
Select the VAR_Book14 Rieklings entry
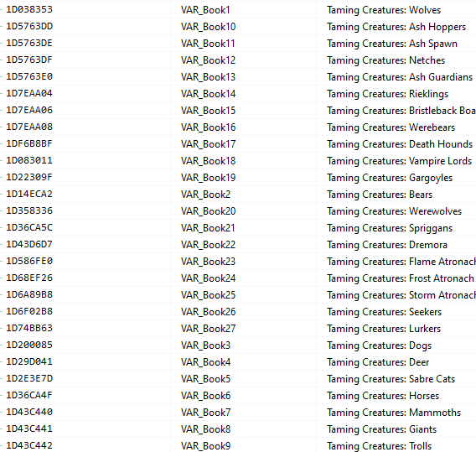click(238, 94)
